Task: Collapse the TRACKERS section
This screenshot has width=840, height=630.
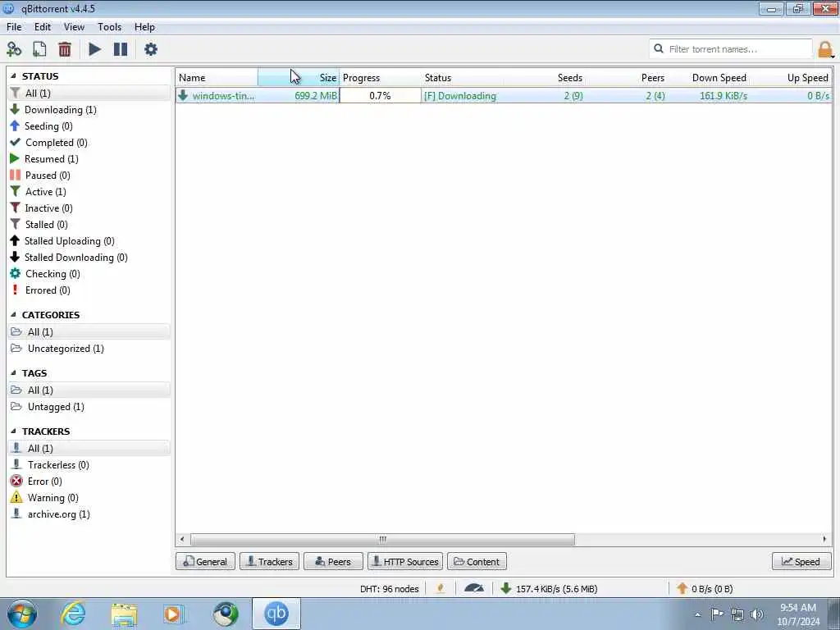Action: point(13,431)
